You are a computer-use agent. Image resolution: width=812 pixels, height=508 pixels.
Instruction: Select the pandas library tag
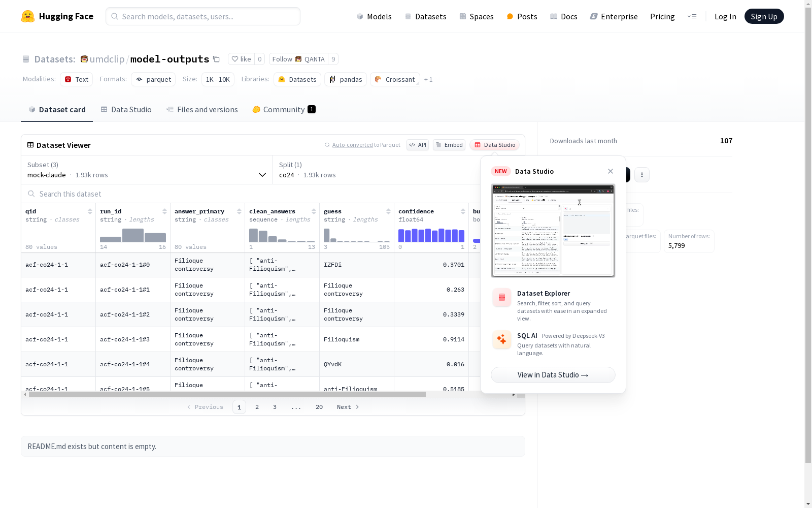(346, 79)
